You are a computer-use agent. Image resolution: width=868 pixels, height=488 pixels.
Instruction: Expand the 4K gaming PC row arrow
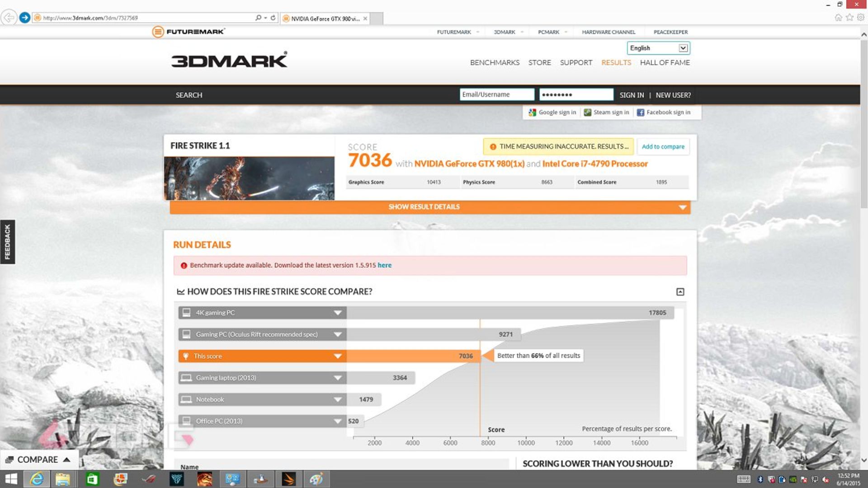(337, 313)
